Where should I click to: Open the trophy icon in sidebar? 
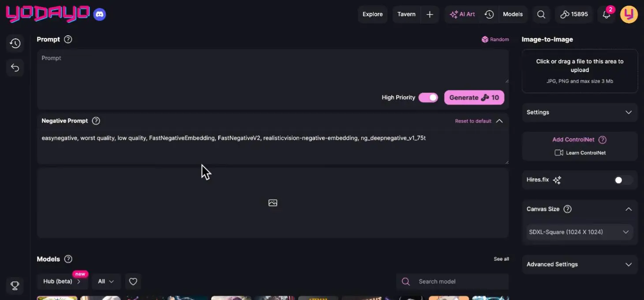click(15, 286)
